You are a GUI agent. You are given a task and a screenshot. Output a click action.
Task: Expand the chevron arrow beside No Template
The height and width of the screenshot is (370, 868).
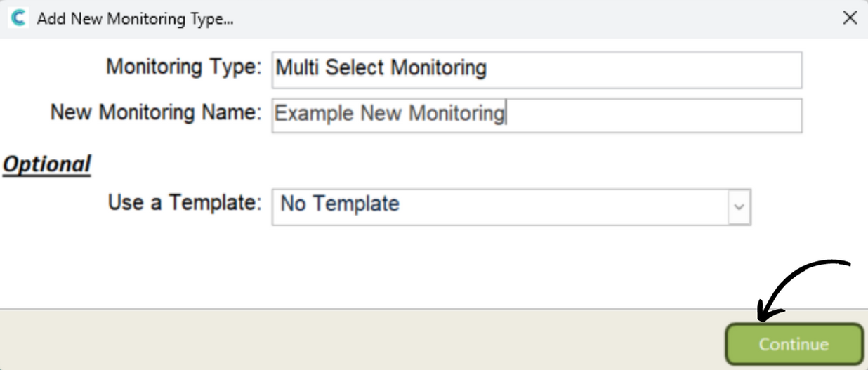(739, 206)
